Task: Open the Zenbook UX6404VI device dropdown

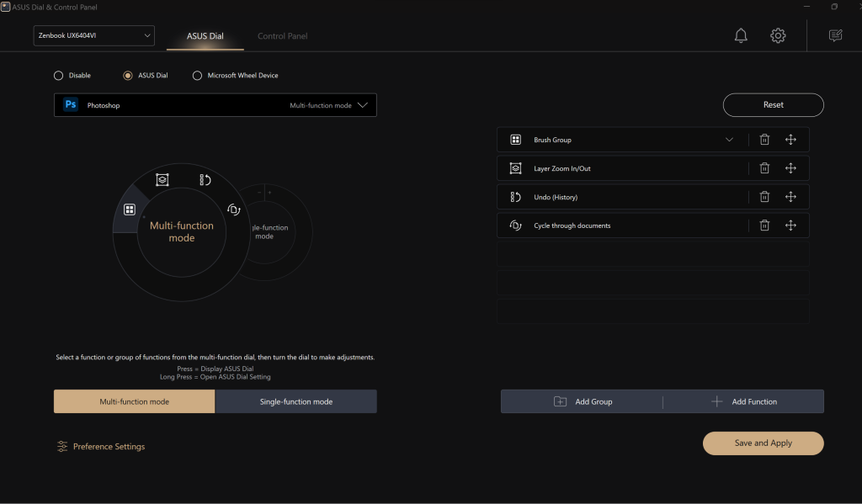Action: click(94, 35)
